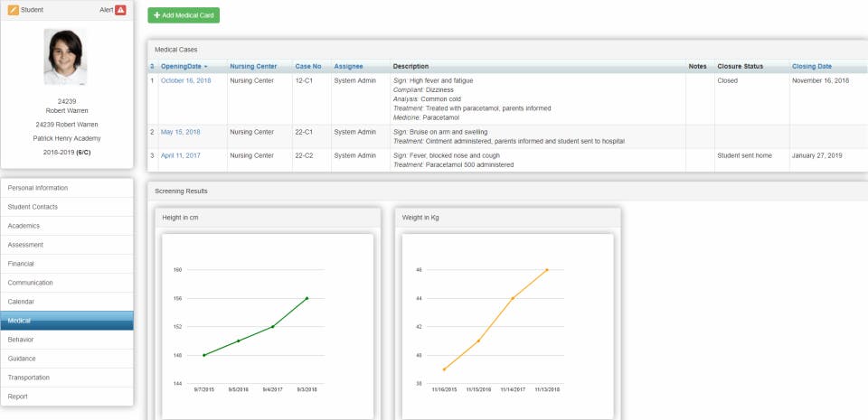The height and width of the screenshot is (420, 868).
Task: Open the red Alert warning icon
Action: (120, 10)
